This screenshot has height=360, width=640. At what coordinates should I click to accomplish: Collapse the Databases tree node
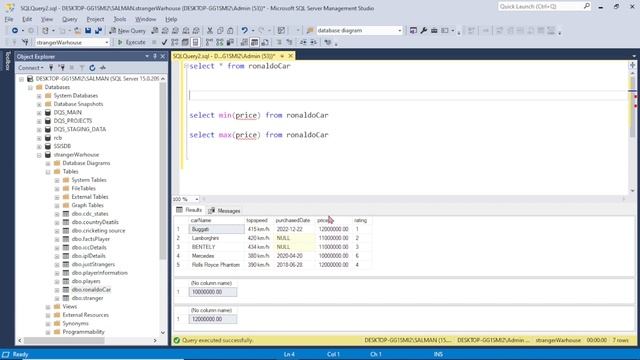pyautogui.click(x=30, y=87)
